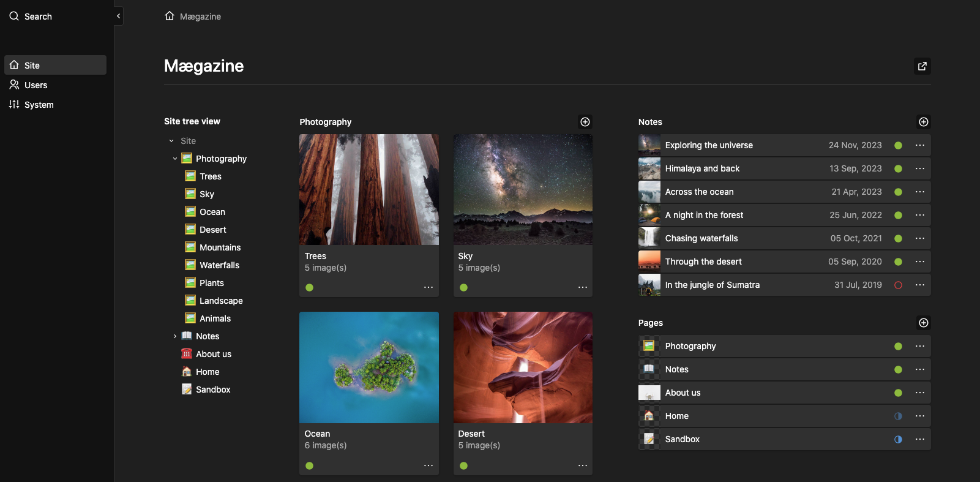Open the site in a new window

point(922,66)
